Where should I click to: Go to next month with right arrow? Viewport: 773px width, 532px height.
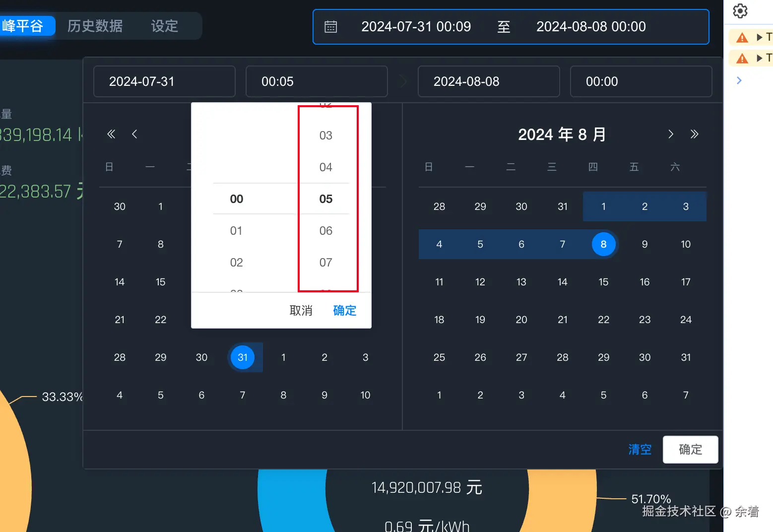[x=671, y=134]
